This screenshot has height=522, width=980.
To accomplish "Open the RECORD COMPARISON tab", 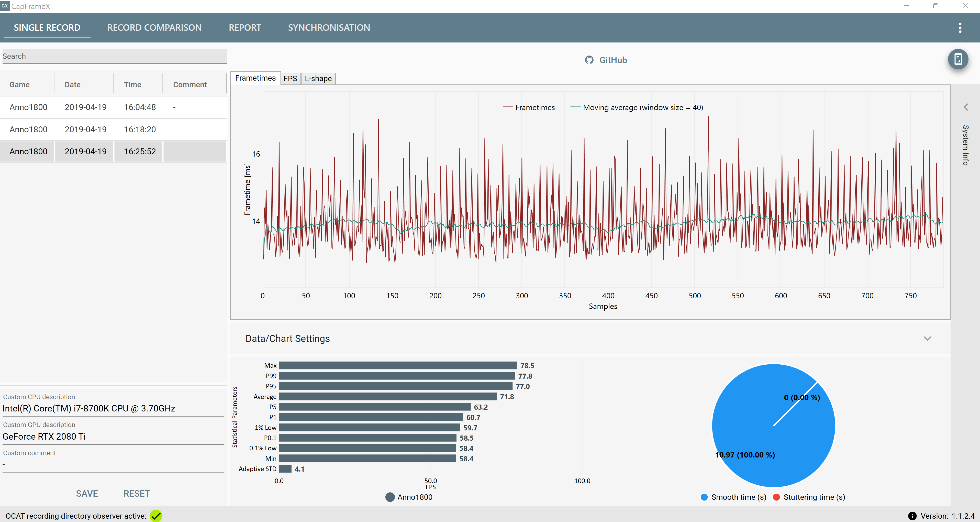I will [x=154, y=27].
